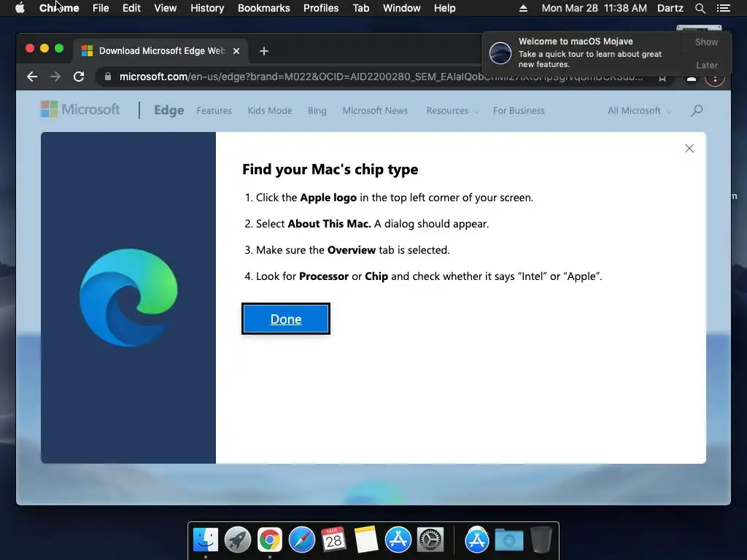This screenshot has height=560, width=747.
Task: Open the Features page link
Action: (x=214, y=111)
